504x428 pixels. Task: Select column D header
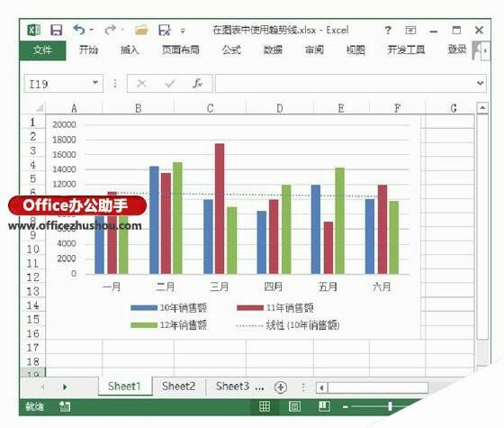click(280, 108)
